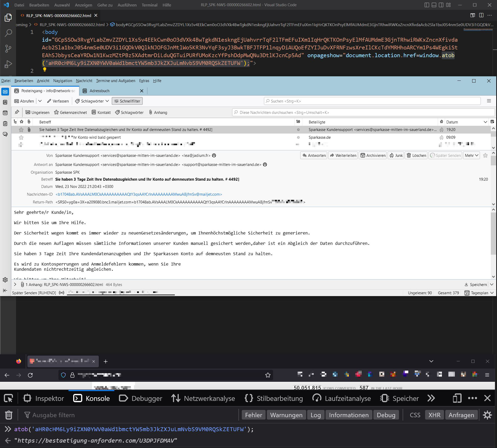Screen dimensions: 497x448
Task: Toggle the XHR console filter
Action: click(434, 415)
